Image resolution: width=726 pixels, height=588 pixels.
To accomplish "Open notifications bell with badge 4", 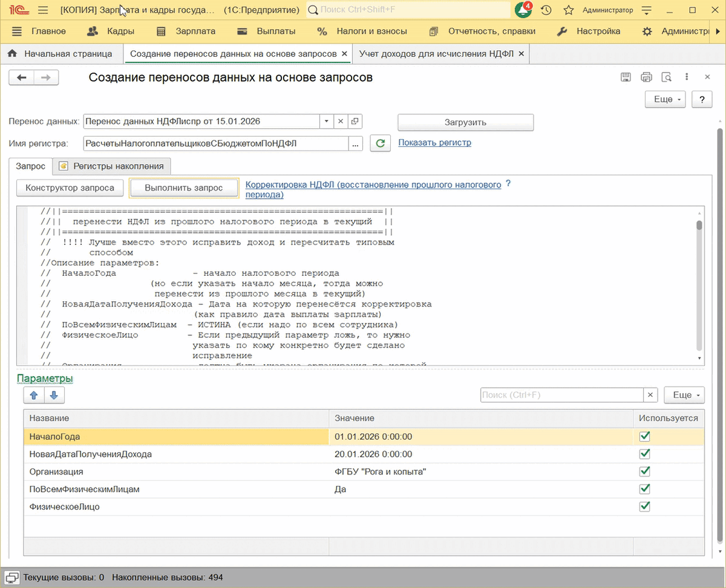I will coord(523,10).
